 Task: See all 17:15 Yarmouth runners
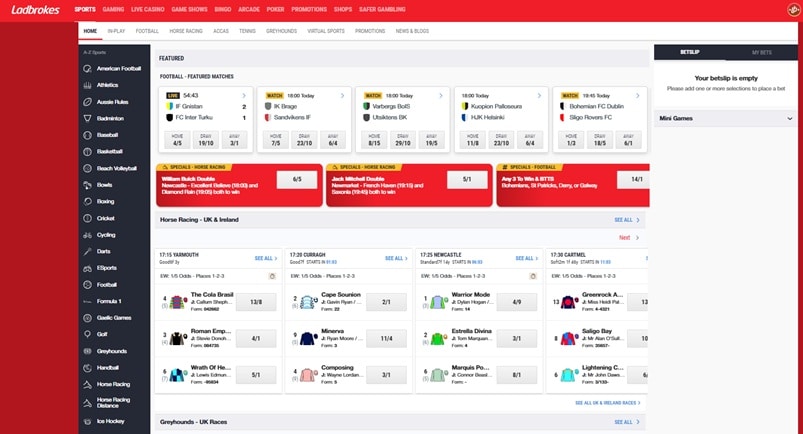pyautogui.click(x=266, y=258)
